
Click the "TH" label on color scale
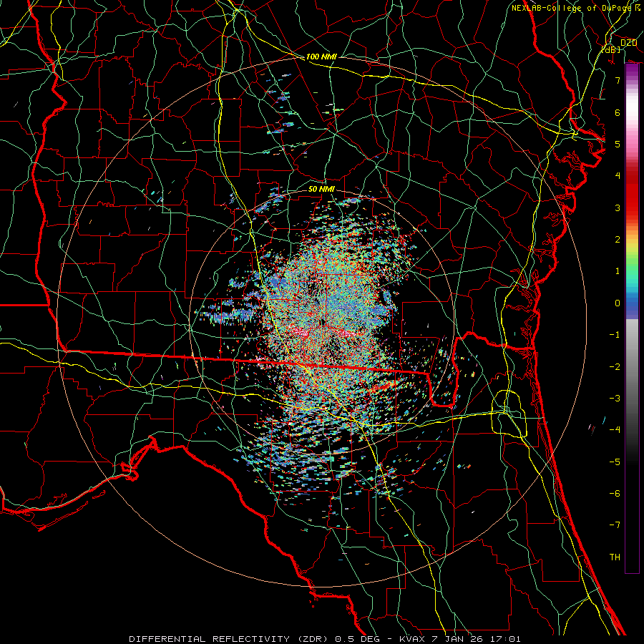615,557
